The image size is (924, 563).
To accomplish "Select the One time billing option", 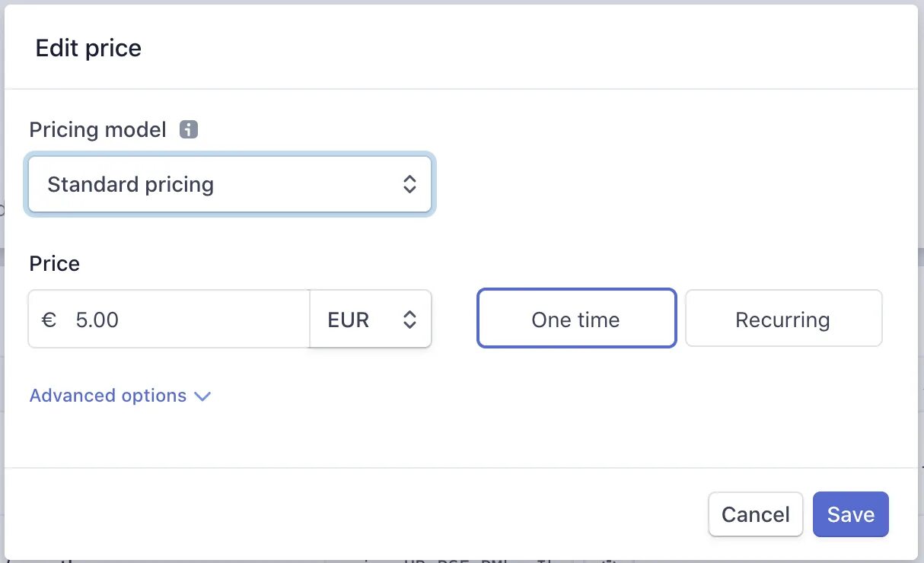I will (576, 318).
